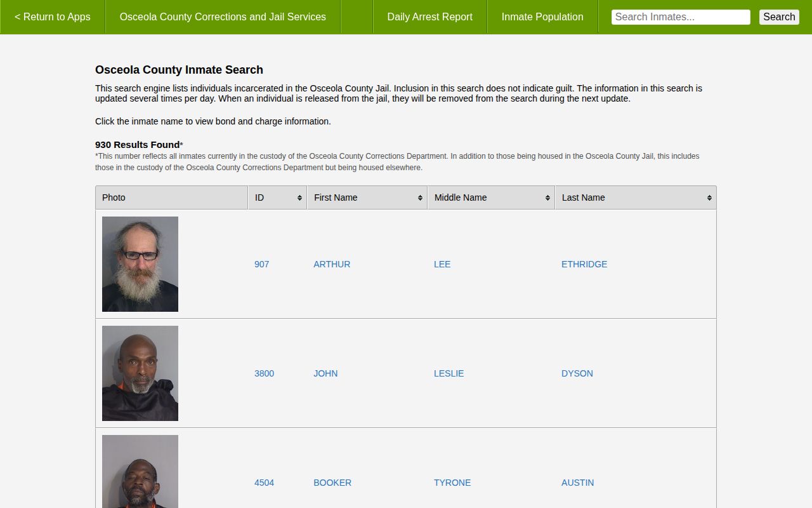
Task: Open last name DYSON link
Action: coord(577,373)
